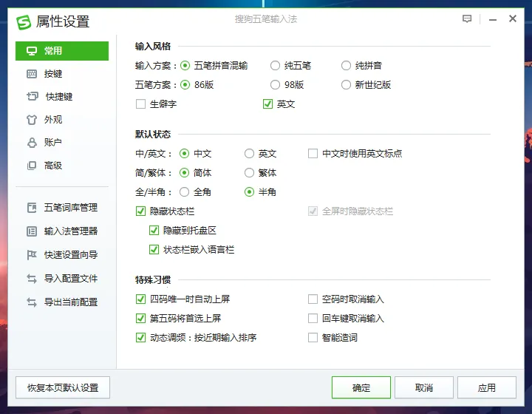Open 快捷键 shortcut settings icon

click(x=32, y=97)
